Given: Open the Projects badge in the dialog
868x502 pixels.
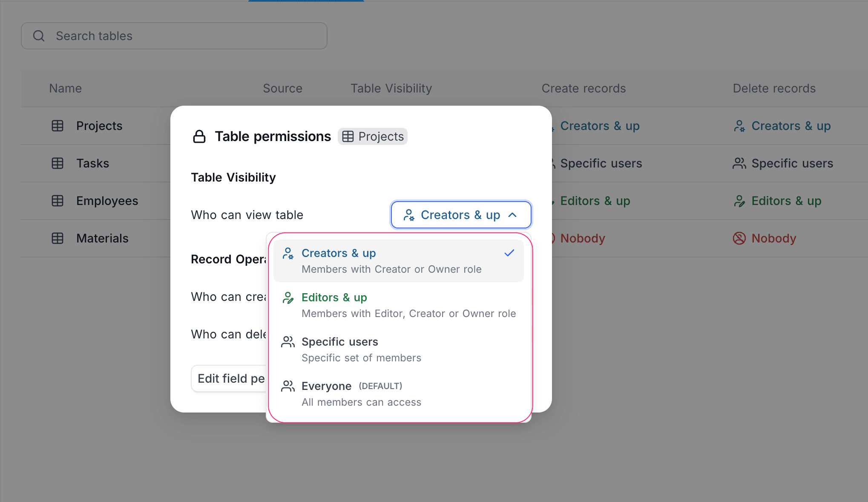Looking at the screenshot, I should [372, 136].
